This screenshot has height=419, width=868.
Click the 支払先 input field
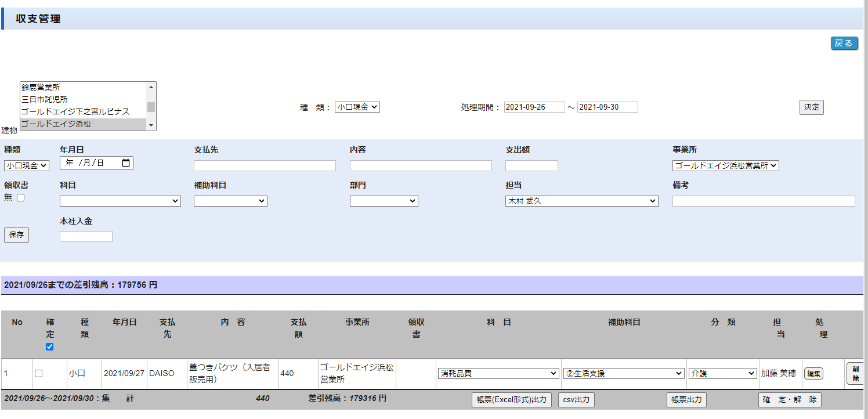(x=265, y=166)
